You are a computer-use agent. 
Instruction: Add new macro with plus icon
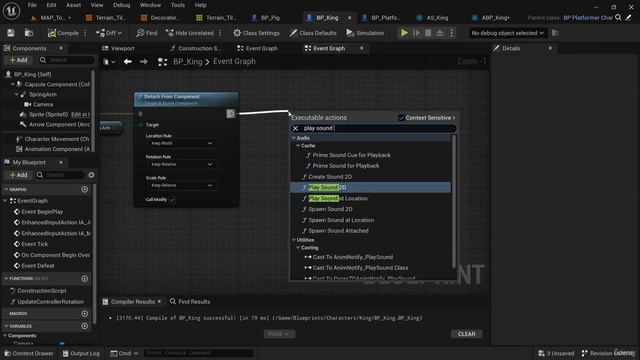point(84,313)
